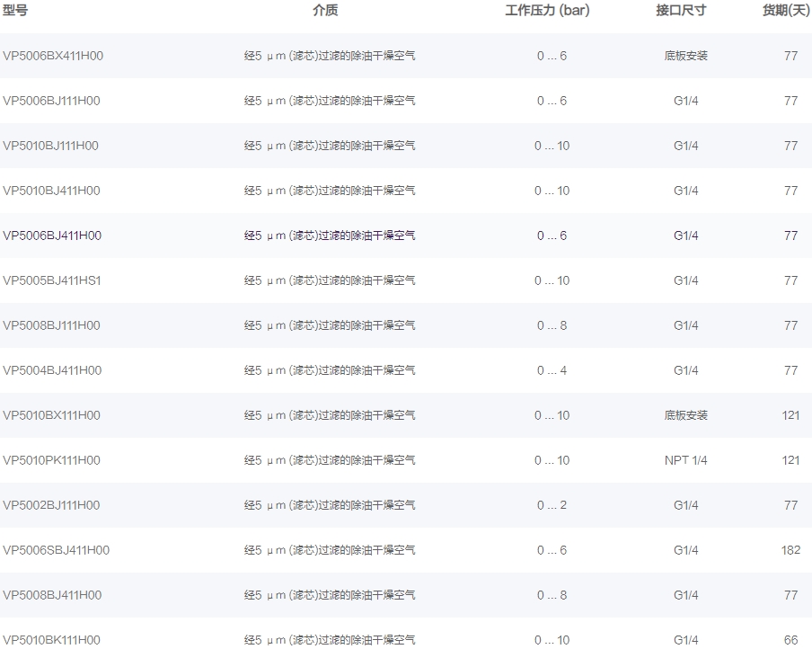Select model VP5006SBJ411H00
812x649 pixels.
pos(56,550)
